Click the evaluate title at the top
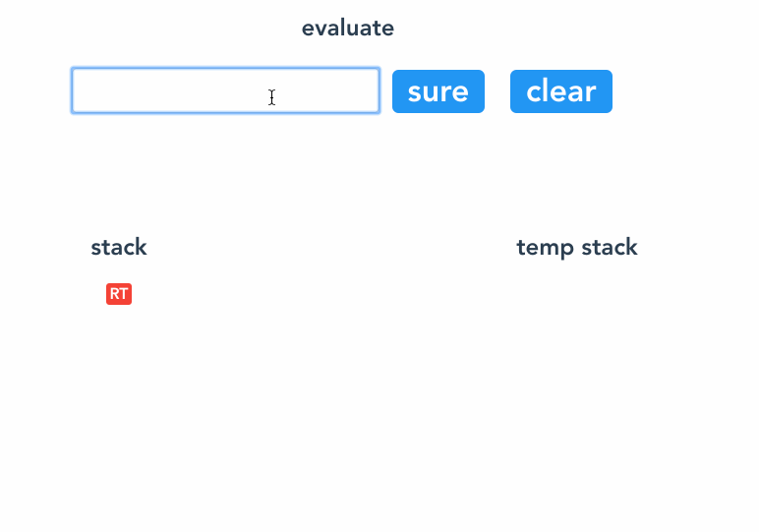 (348, 29)
